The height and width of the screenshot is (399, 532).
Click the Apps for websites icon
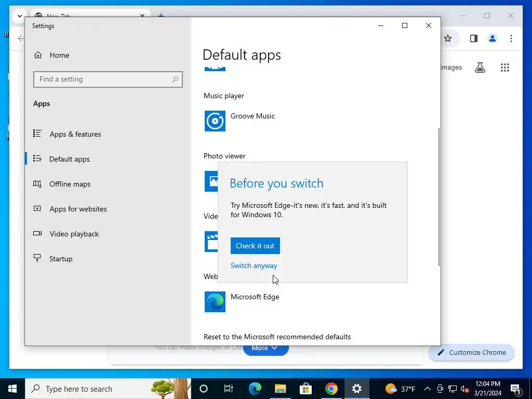point(37,209)
